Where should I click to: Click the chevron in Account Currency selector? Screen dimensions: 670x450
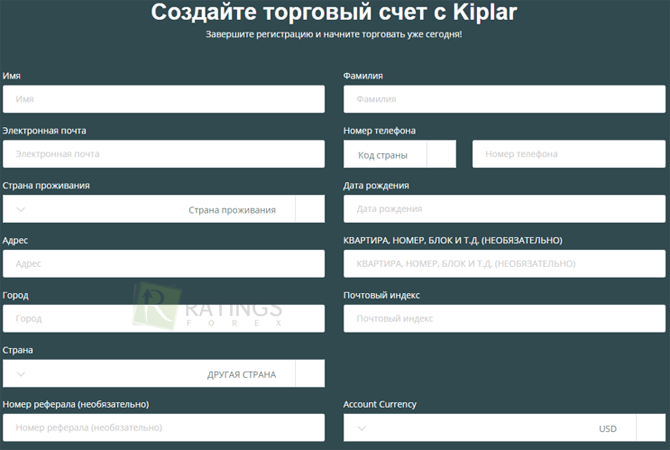[x=361, y=428]
